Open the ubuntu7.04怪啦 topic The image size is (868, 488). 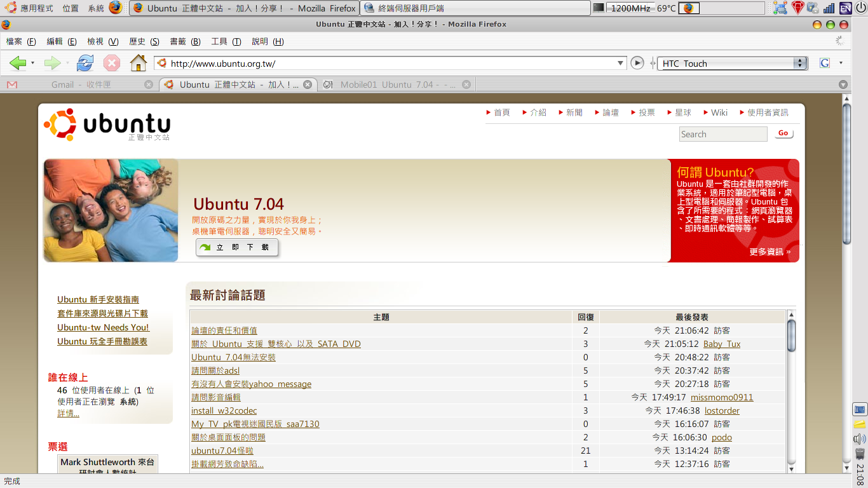222,451
